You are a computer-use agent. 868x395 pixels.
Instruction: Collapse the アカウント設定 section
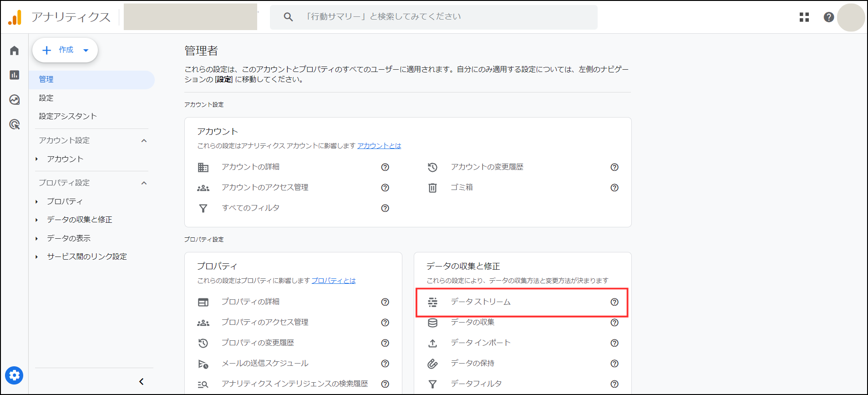click(144, 141)
